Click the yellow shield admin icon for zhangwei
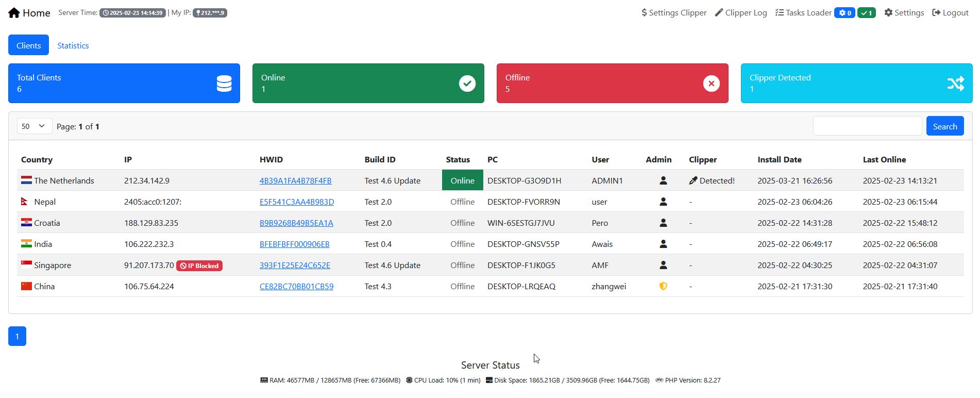The height and width of the screenshot is (398, 980). (x=663, y=286)
